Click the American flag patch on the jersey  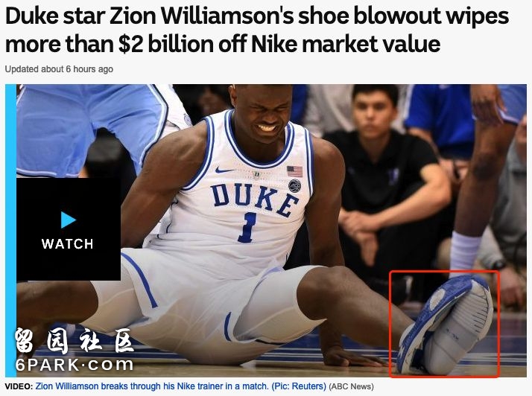294,171
